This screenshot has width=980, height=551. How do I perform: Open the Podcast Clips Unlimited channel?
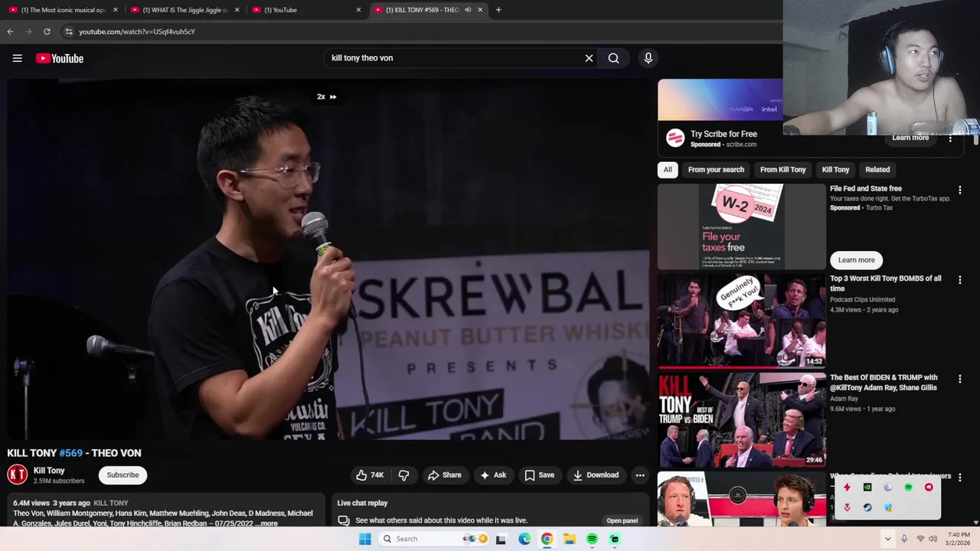pos(862,299)
